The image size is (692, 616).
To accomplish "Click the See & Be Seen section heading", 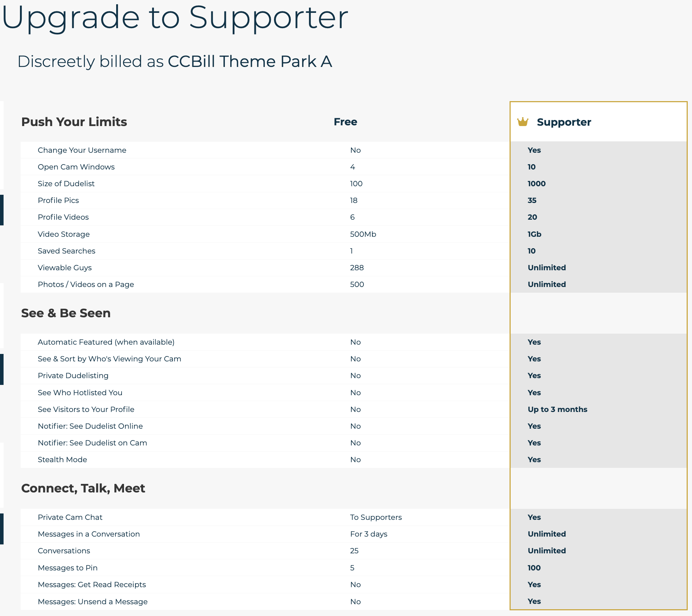I will pos(66,313).
